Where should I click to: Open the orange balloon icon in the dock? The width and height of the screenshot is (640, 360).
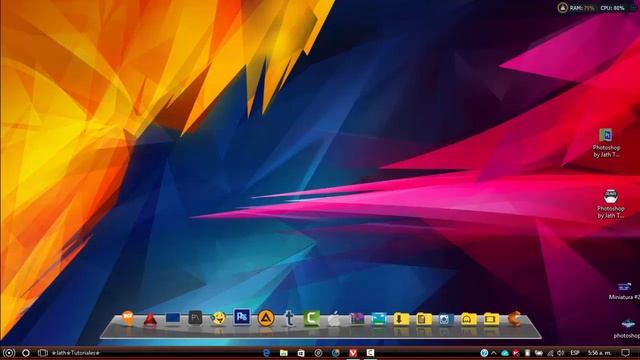128,318
